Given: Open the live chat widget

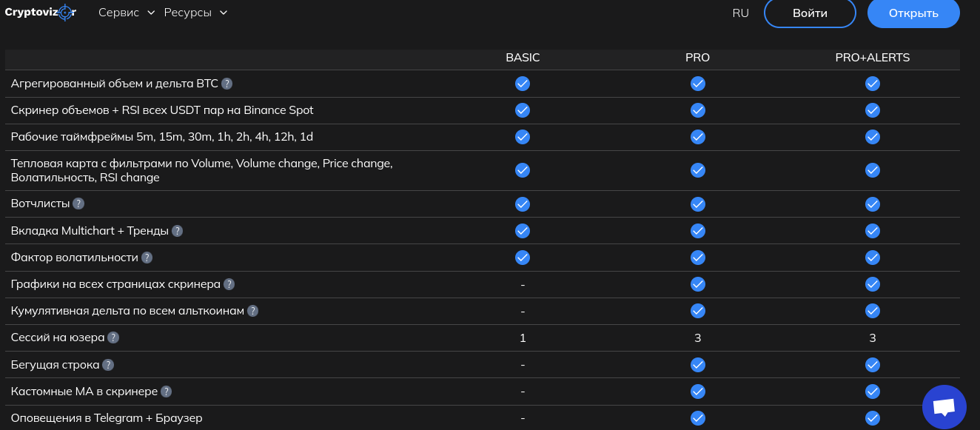Looking at the screenshot, I should click(944, 407).
